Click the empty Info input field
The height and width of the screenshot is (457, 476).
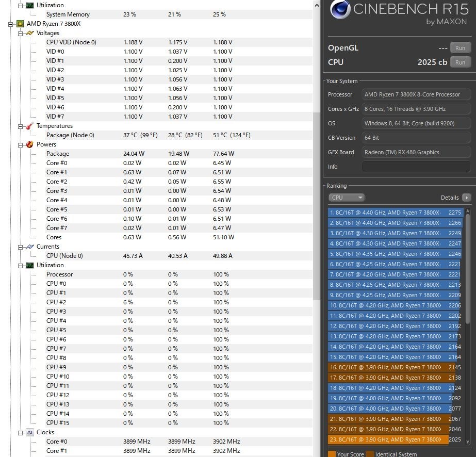pyautogui.click(x=416, y=167)
